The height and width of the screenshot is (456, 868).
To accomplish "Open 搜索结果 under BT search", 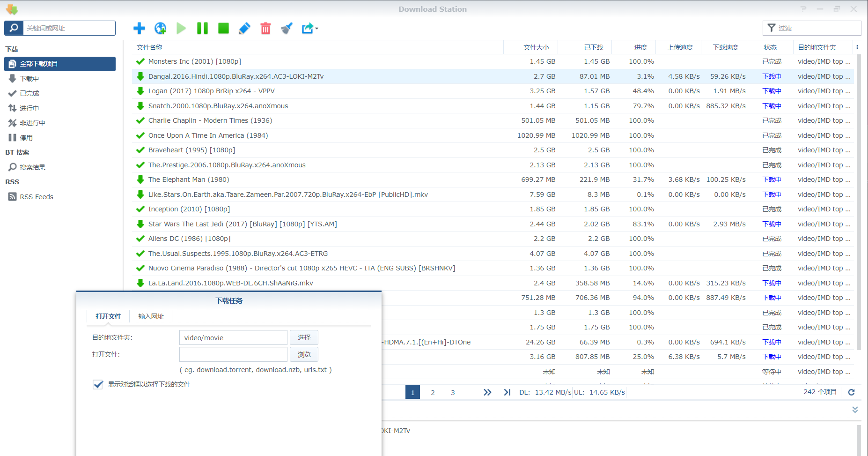I will (60, 167).
